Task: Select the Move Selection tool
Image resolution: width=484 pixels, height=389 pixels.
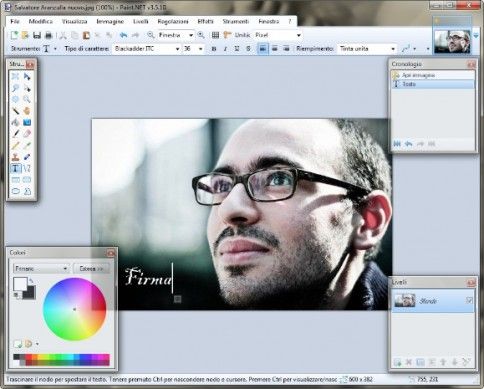Action: [27, 88]
